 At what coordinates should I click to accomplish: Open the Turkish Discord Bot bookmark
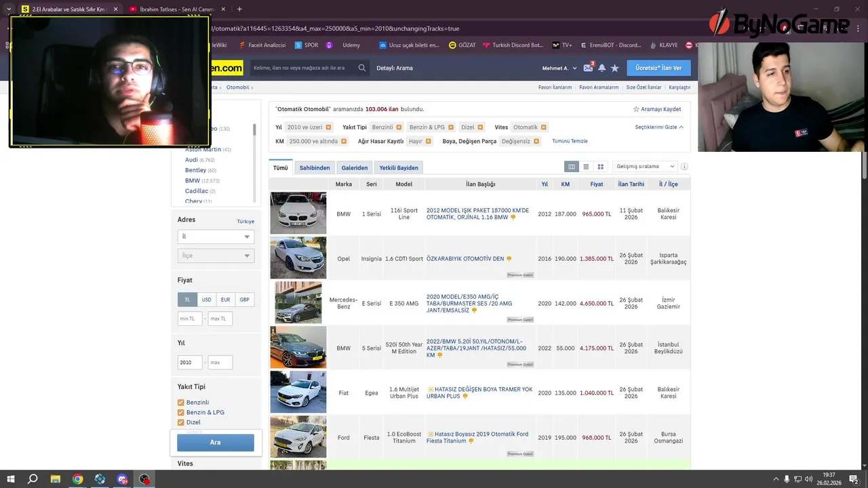(x=513, y=45)
